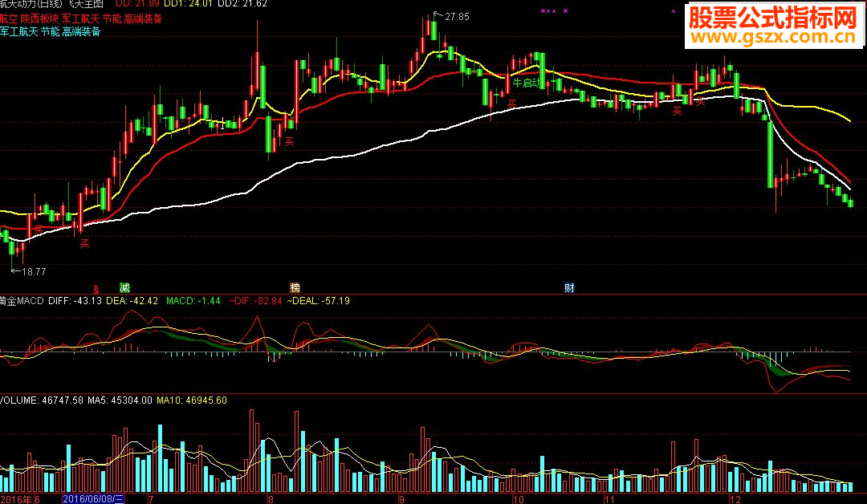This screenshot has width=867, height=504.
Task: Click the cyan 高端装备 sector tag
Action: pos(81,32)
